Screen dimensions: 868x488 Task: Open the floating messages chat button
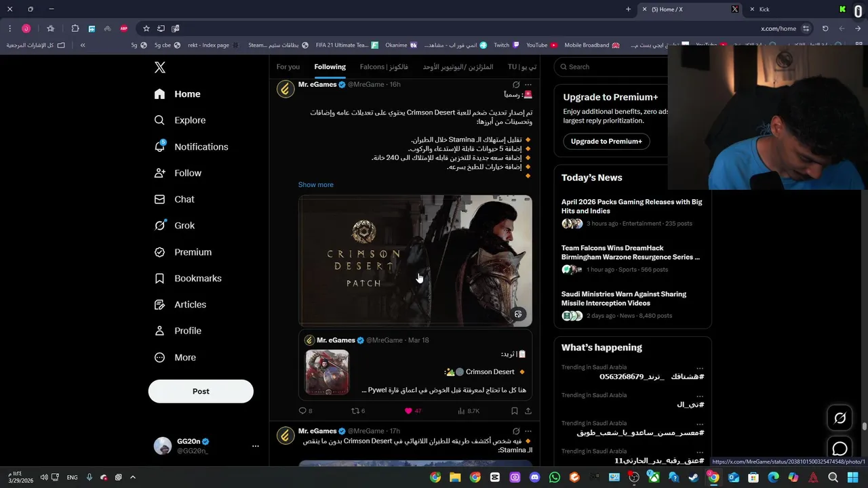[840, 449]
